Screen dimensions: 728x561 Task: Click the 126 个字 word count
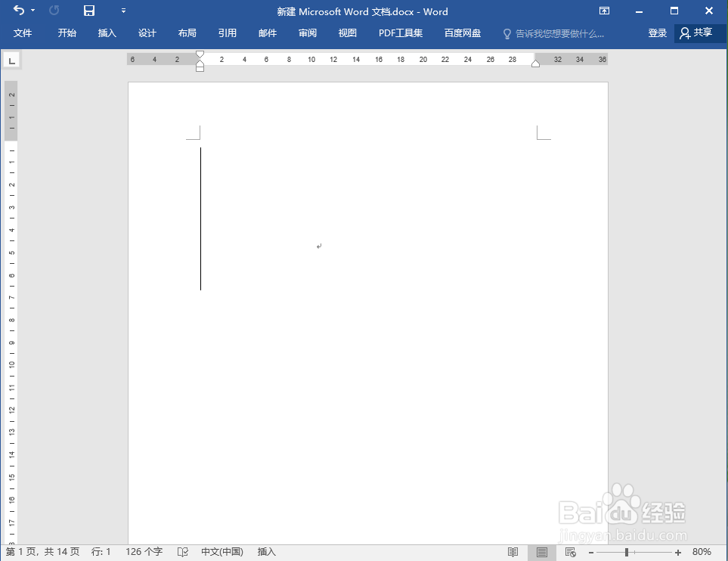click(x=144, y=552)
